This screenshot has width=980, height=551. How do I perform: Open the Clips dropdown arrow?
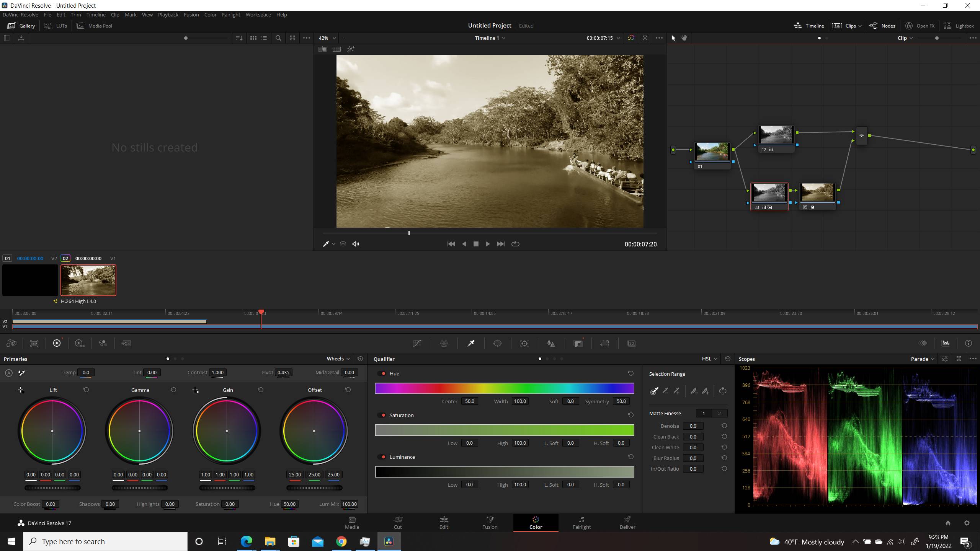point(860,26)
